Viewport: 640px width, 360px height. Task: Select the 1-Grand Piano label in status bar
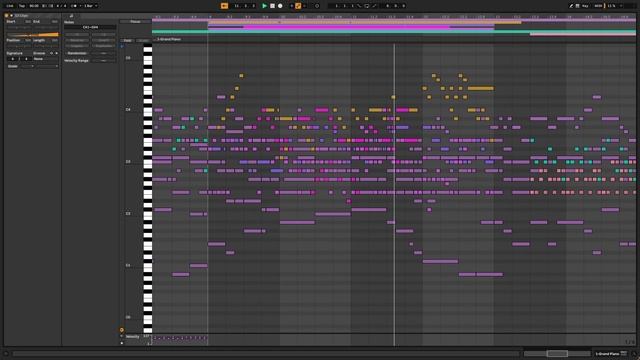(x=607, y=353)
